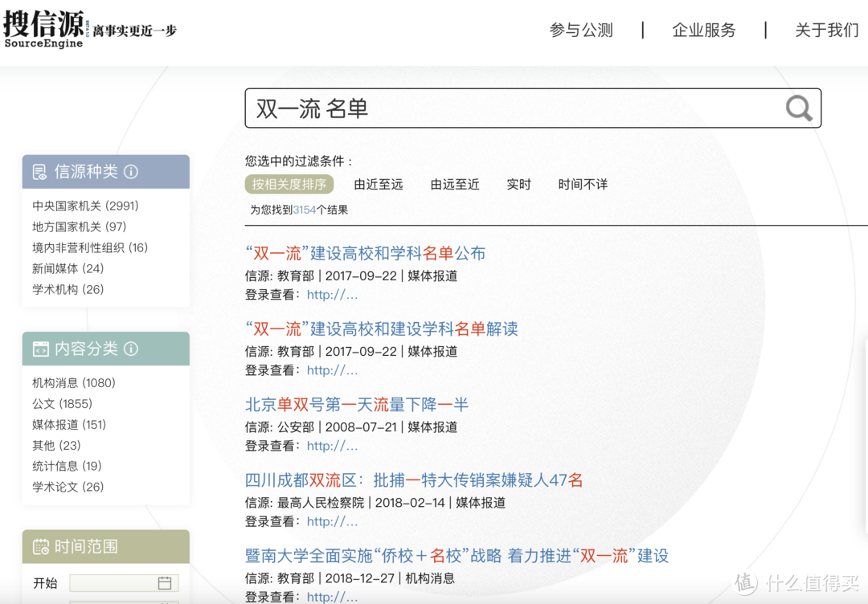Open the 参与公测 menu item
Image resolution: width=868 pixels, height=604 pixels.
click(581, 30)
